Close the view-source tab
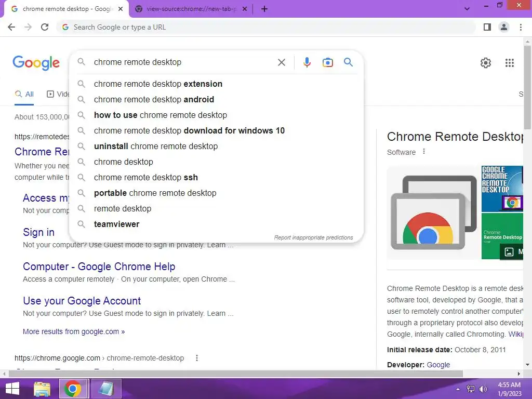Viewport: 532px width, 399px height. coord(245,9)
